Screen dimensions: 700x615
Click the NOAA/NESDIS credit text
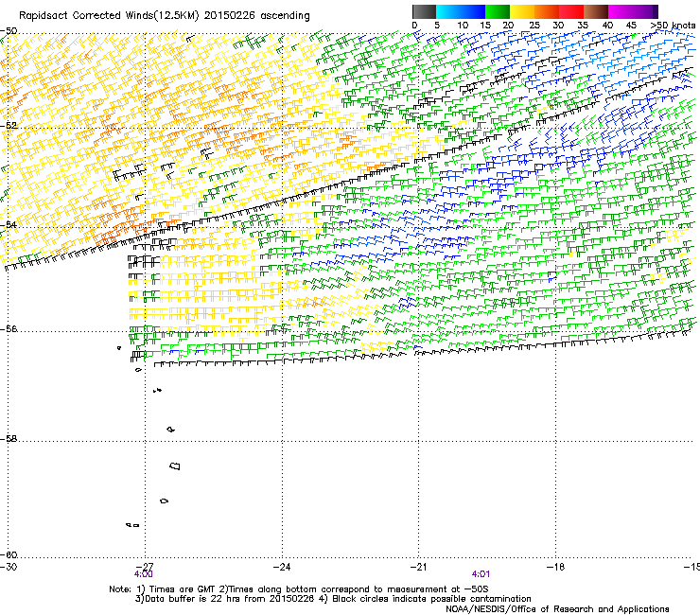click(557, 609)
